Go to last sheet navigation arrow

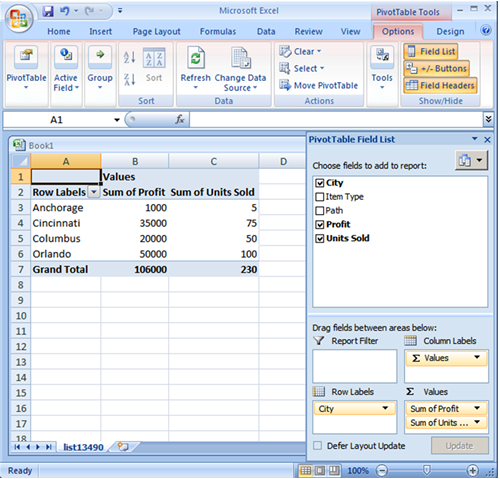pos(49,447)
